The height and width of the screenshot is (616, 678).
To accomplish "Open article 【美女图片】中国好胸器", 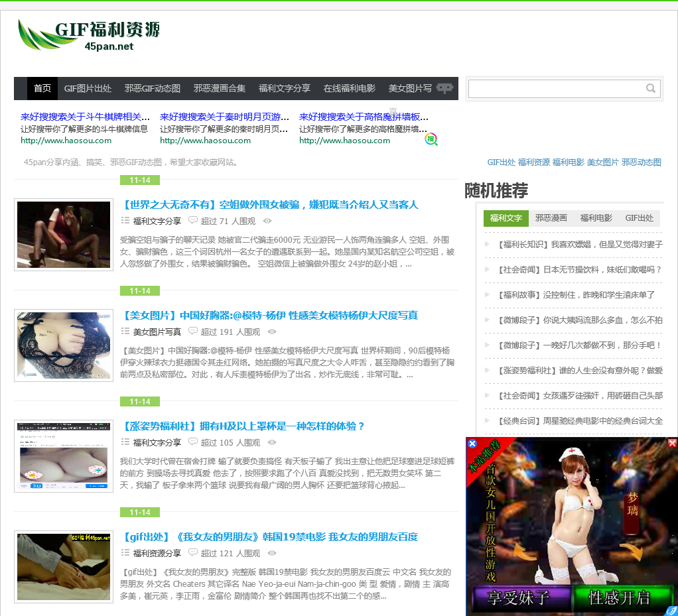I will (x=269, y=315).
